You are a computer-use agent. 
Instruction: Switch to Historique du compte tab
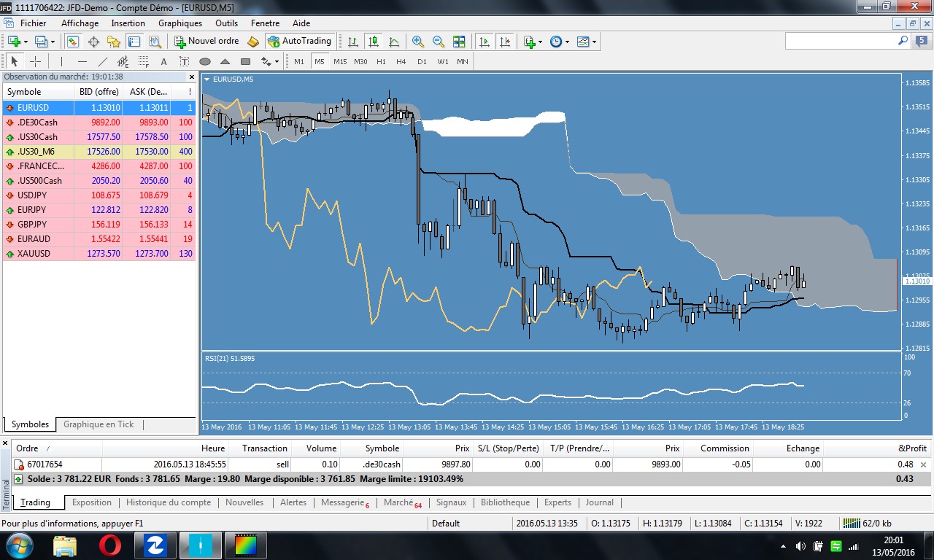[169, 502]
